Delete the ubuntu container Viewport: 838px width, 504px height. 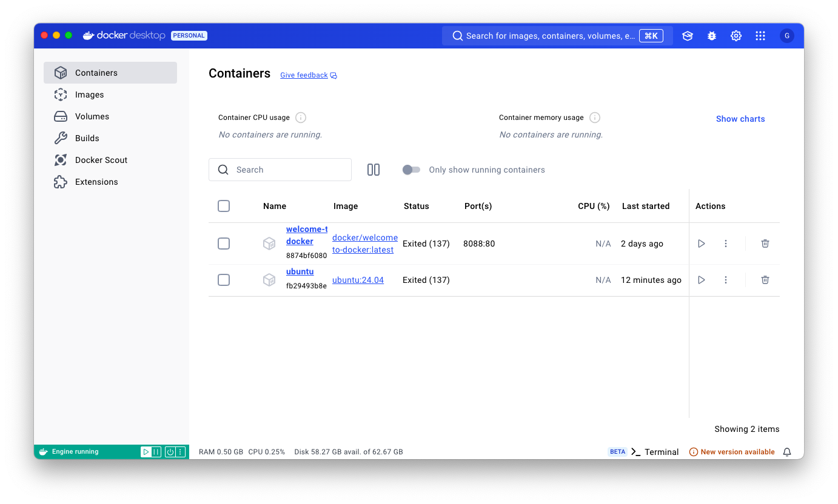[x=765, y=280]
